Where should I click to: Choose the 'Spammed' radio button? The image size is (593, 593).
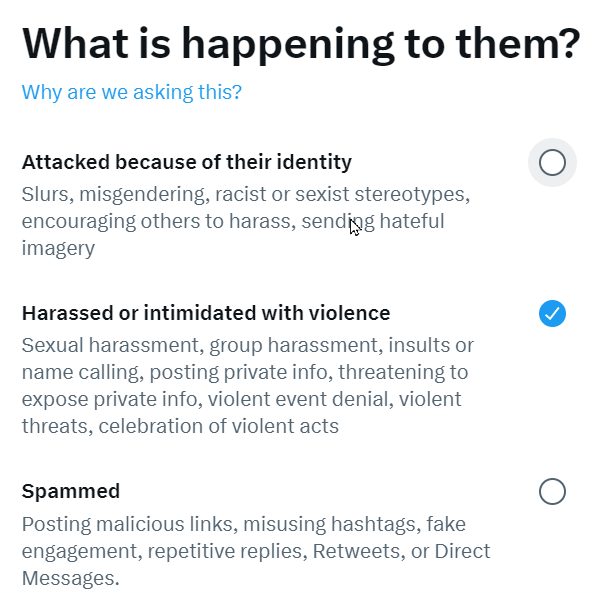[x=552, y=492]
